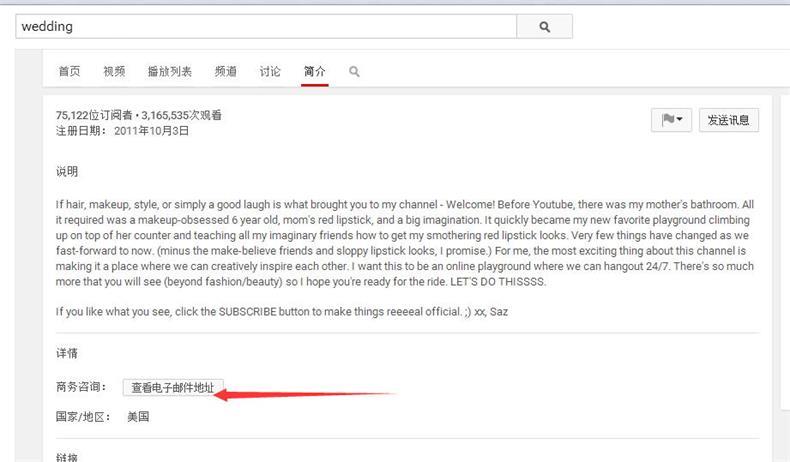
Task: Click the SUBSCRIBE button reminder sentence
Action: coord(282,312)
